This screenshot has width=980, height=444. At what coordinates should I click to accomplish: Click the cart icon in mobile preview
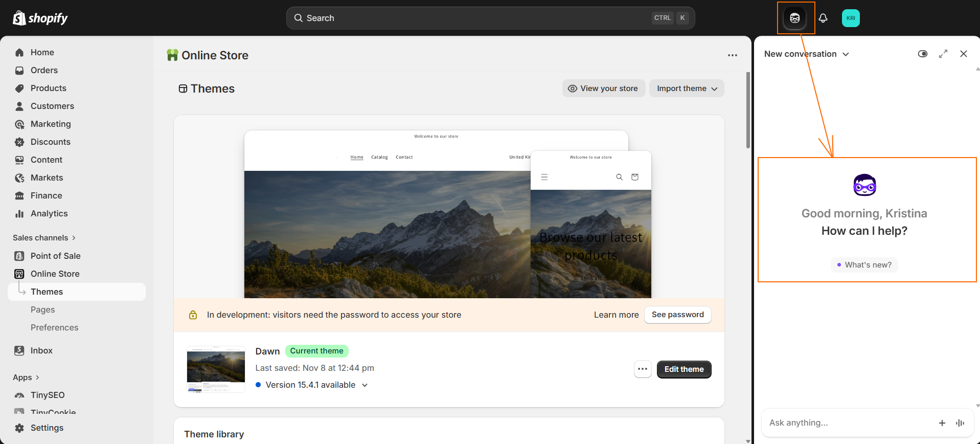635,177
